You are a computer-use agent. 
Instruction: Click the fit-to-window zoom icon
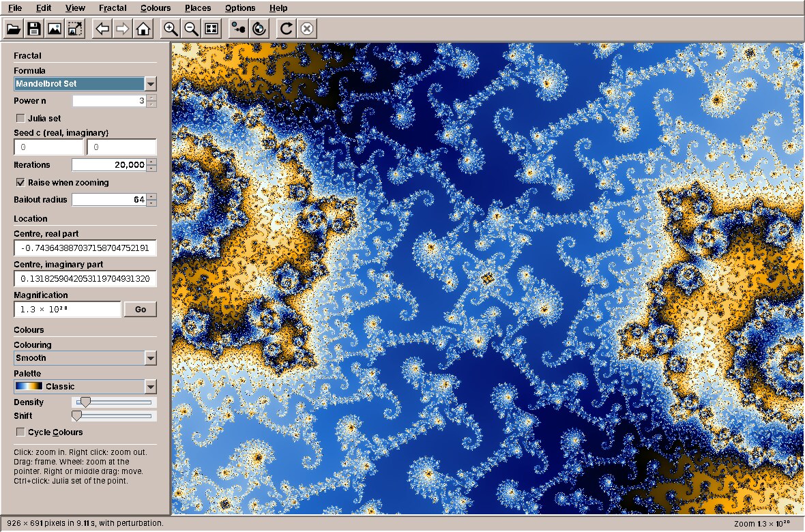[211, 28]
